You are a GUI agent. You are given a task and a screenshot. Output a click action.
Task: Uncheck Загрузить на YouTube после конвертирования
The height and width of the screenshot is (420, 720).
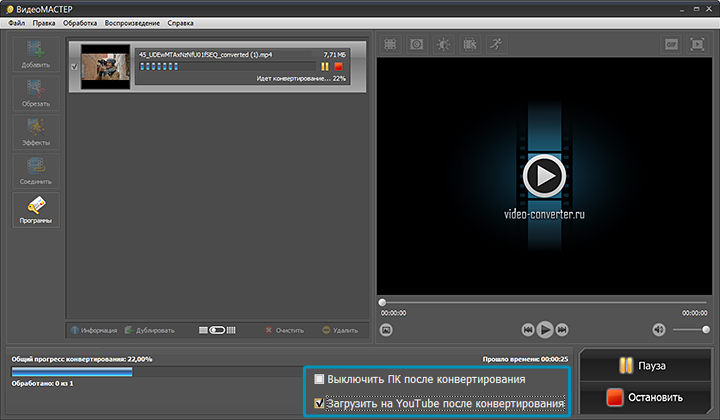point(320,404)
